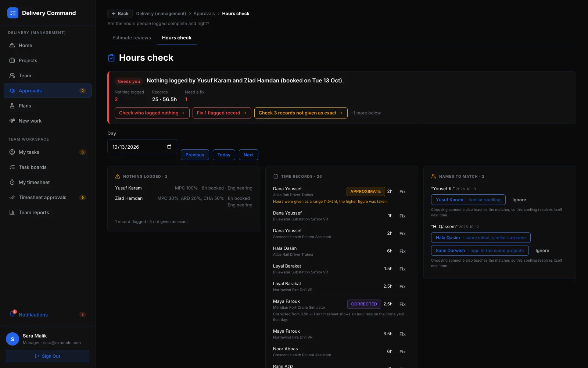
Task: Open My timesheet
Action: coord(47,182)
